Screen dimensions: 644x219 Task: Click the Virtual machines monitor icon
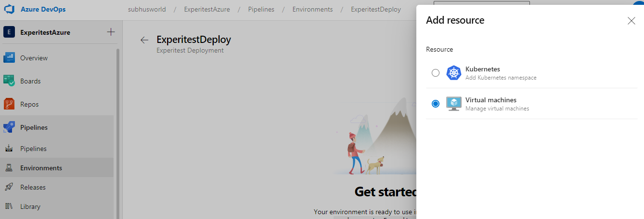click(x=454, y=104)
